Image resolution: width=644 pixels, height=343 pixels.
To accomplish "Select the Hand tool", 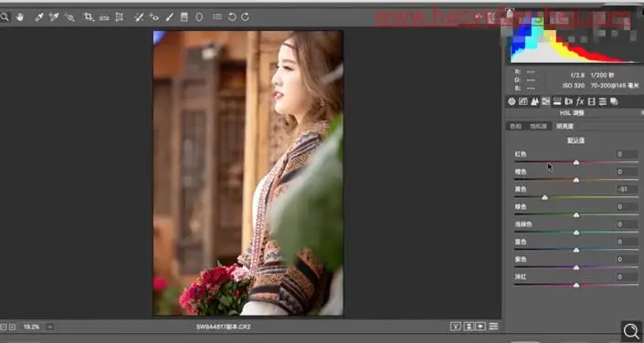I will 19,16.
